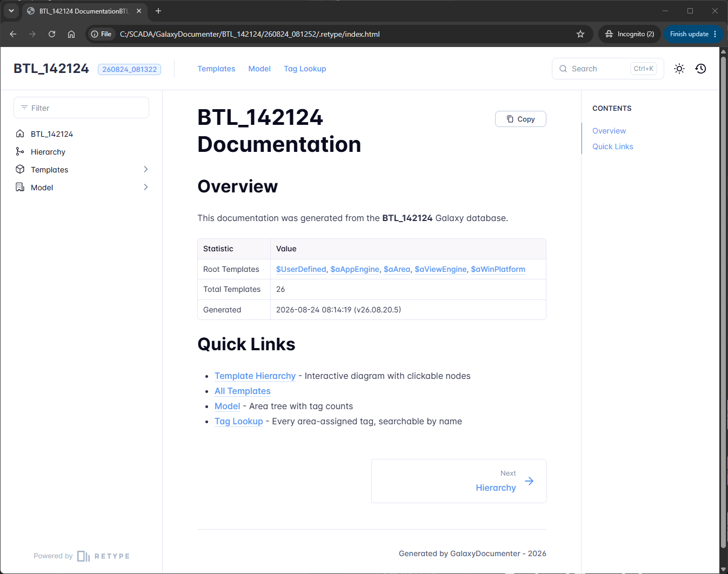Follow the Template Hierarchy quick link
The width and height of the screenshot is (728, 574).
click(255, 376)
